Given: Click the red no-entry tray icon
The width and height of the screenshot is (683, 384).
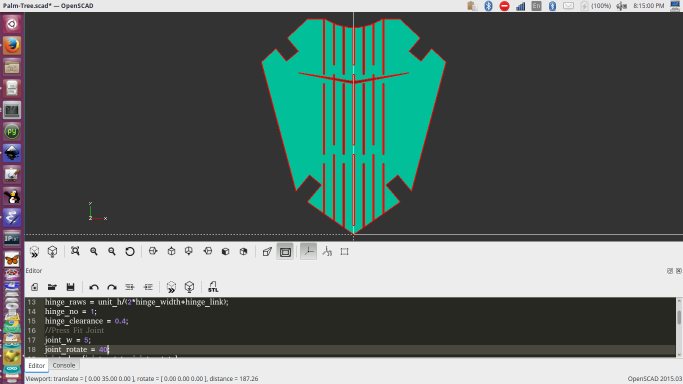Looking at the screenshot, I should pos(504,6).
